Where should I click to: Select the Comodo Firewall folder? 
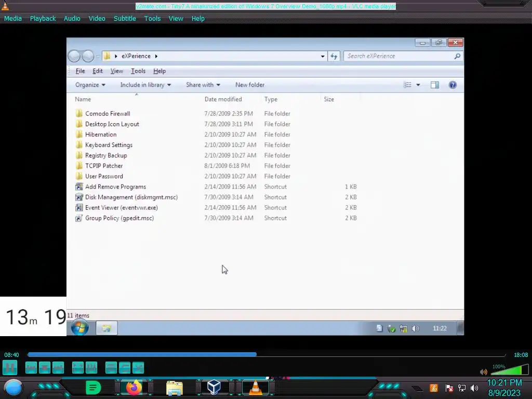point(108,114)
